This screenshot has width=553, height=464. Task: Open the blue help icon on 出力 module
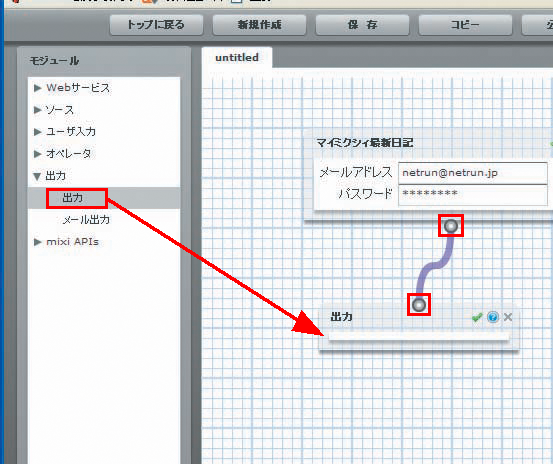click(x=493, y=317)
